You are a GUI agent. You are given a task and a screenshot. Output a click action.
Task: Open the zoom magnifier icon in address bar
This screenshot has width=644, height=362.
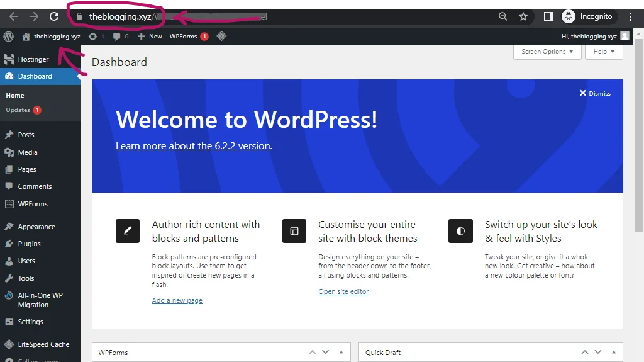502,16
